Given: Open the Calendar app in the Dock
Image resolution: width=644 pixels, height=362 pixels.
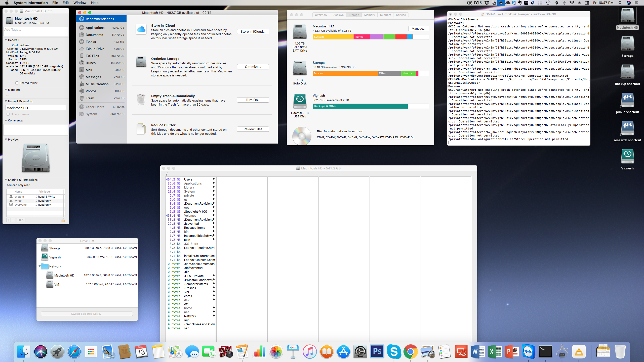Looking at the screenshot, I should tap(141, 351).
